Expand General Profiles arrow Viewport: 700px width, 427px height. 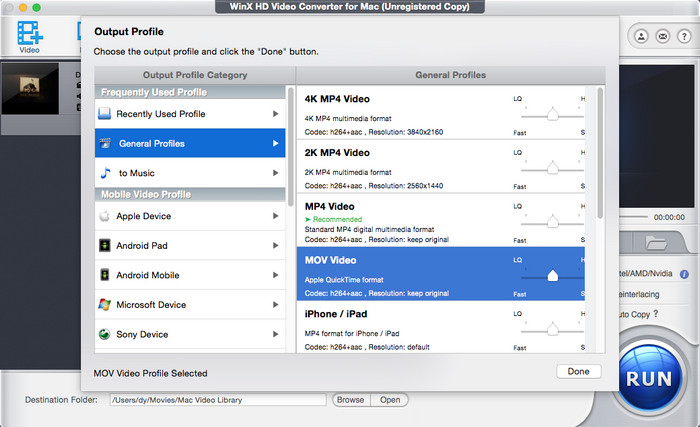[x=275, y=143]
